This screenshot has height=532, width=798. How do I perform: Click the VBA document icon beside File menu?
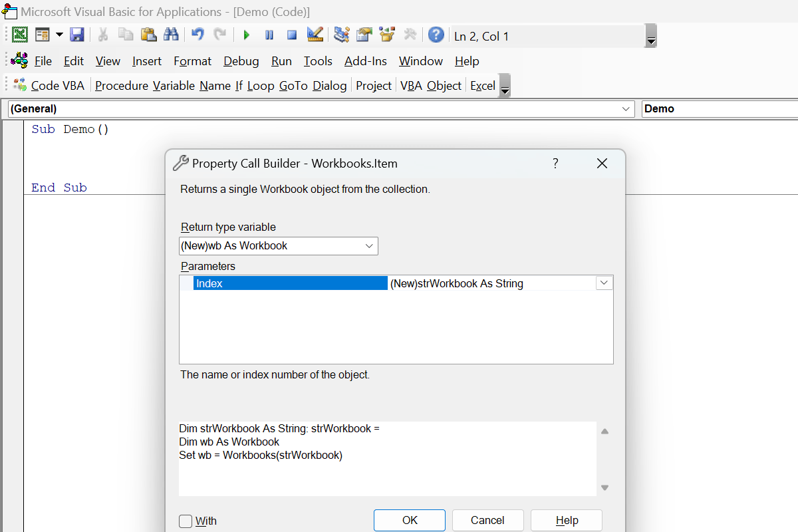[20, 61]
